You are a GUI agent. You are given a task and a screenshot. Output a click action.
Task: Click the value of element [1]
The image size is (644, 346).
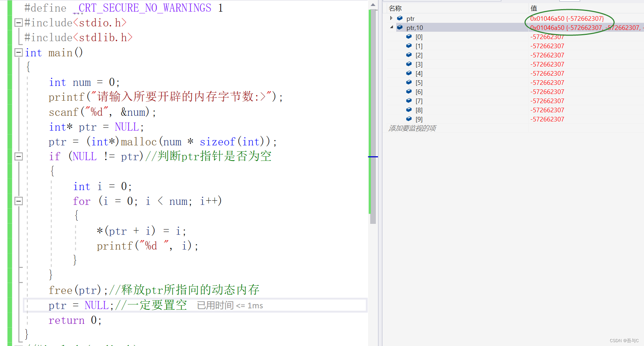(x=547, y=46)
